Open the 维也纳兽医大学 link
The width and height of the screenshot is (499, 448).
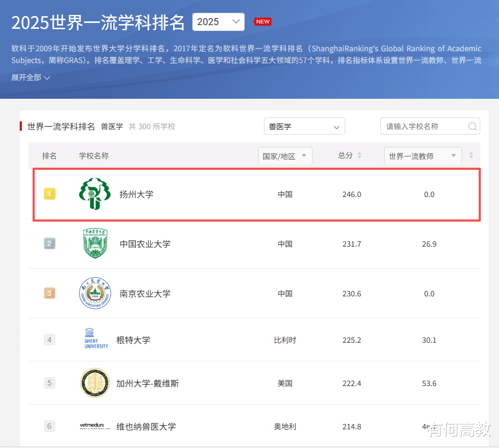(146, 427)
